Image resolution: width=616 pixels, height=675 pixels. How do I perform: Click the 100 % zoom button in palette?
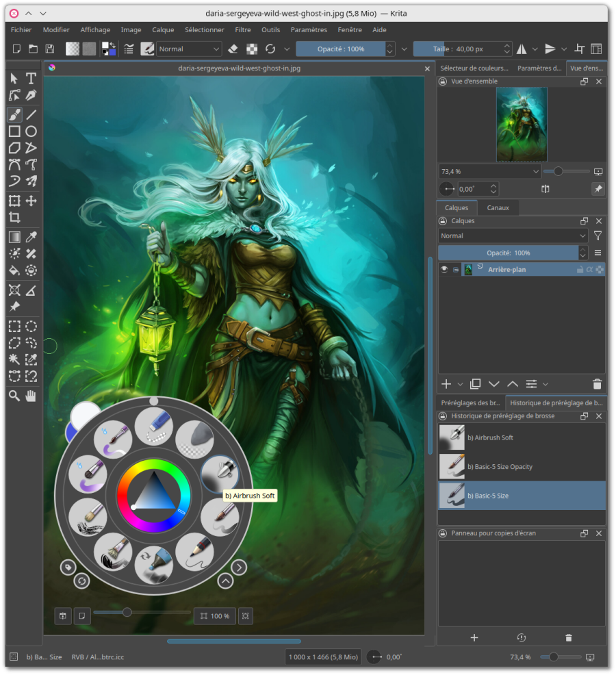215,616
